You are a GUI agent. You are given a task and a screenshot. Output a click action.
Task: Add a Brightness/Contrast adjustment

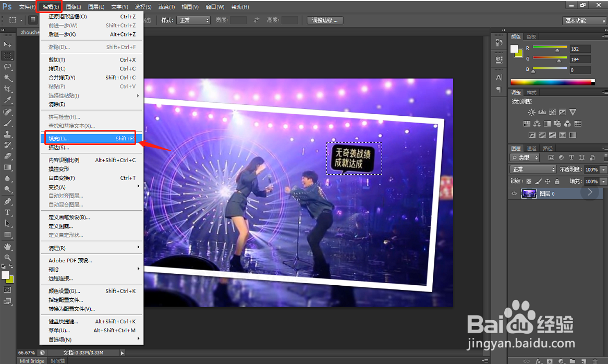coord(532,113)
